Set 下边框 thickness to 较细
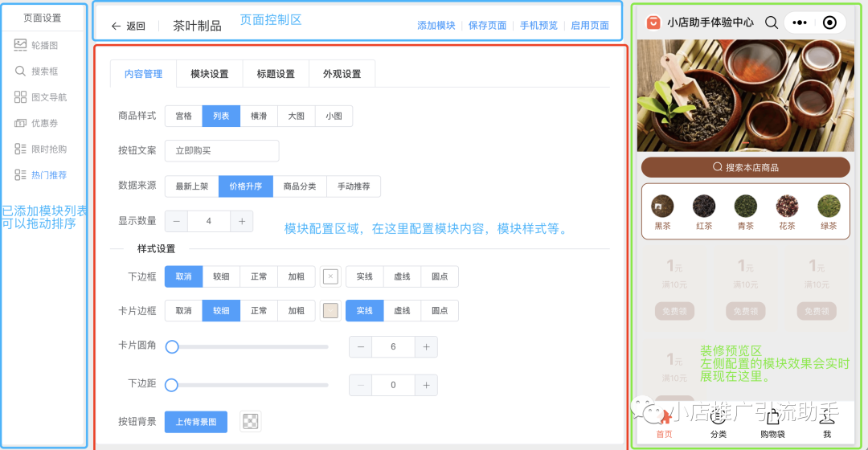 [222, 276]
